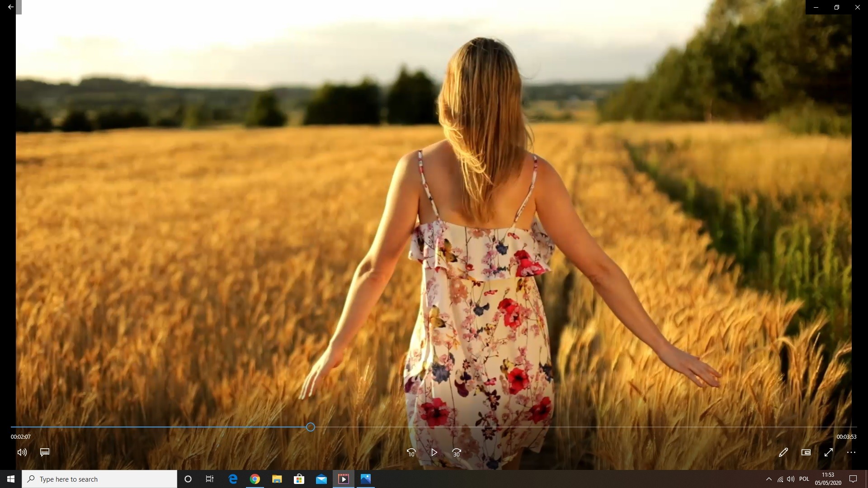Open the subtitles and captions menu
This screenshot has height=488, width=868.
[45, 452]
